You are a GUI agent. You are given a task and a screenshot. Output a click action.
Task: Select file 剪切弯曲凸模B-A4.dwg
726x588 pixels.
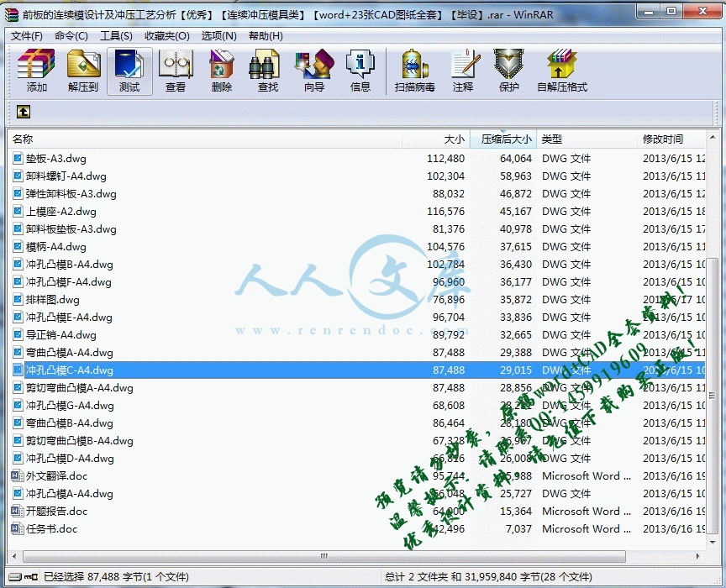[80, 440]
